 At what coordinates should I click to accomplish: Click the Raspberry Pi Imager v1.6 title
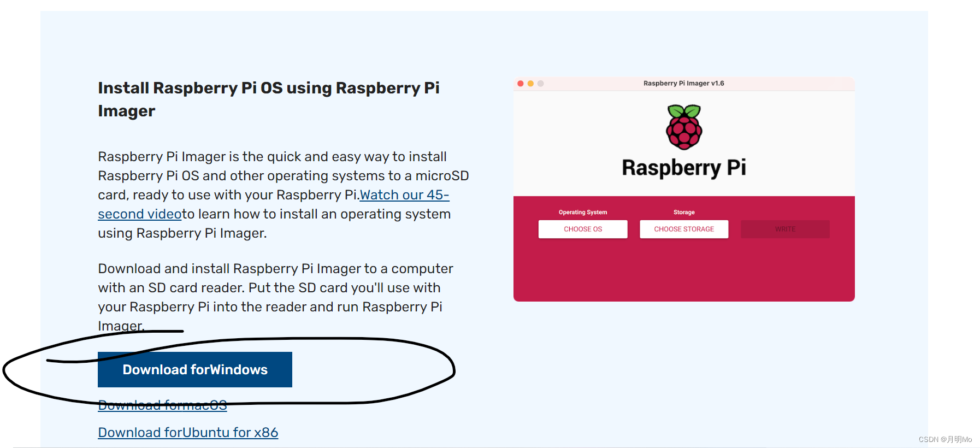coord(684,84)
